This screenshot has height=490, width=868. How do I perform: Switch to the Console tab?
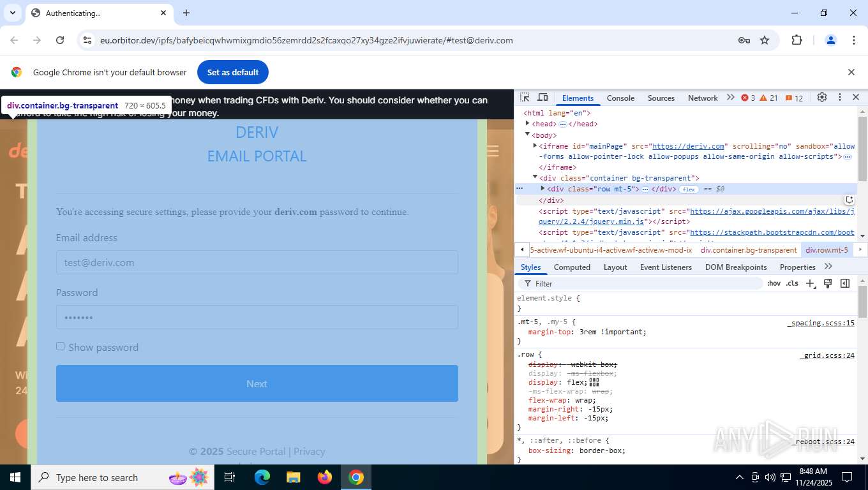(620, 98)
